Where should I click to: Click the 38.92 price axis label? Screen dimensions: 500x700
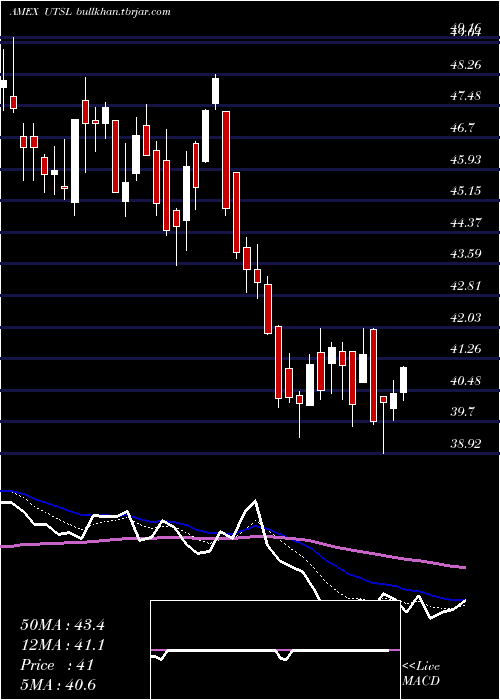coord(466,443)
